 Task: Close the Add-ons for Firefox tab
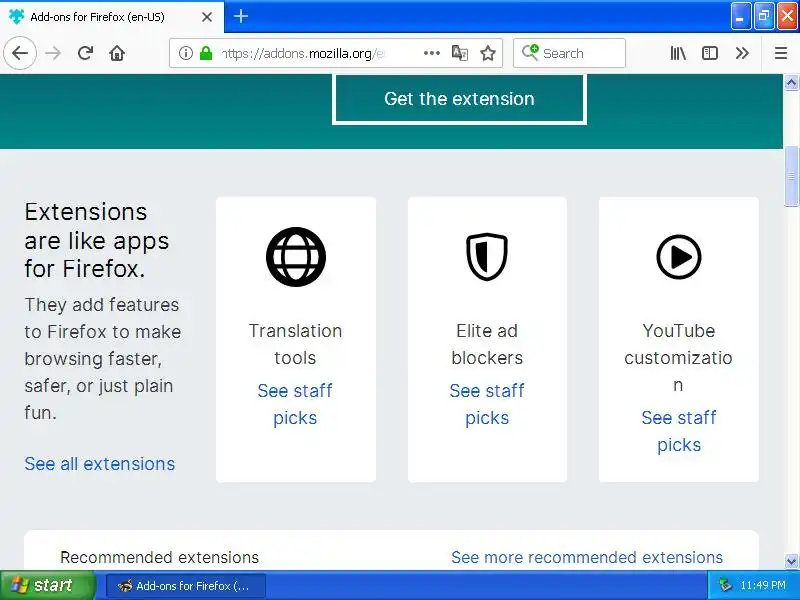pos(207,17)
